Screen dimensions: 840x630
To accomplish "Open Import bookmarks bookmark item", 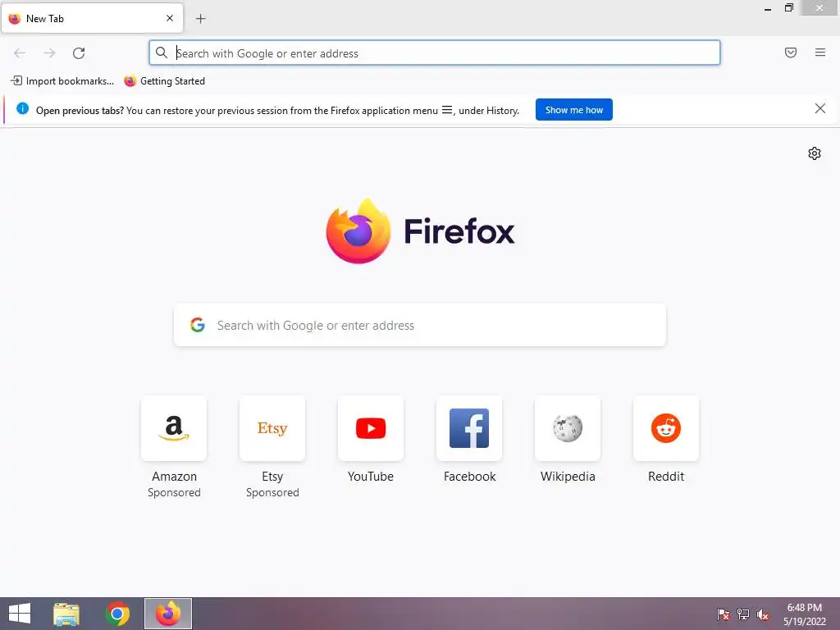I will click(62, 81).
